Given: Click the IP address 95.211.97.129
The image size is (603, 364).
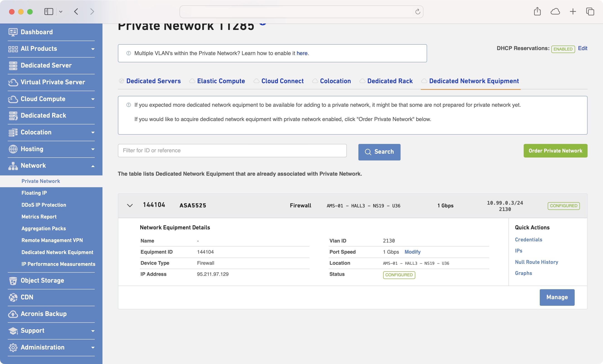Looking at the screenshot, I should [x=213, y=274].
